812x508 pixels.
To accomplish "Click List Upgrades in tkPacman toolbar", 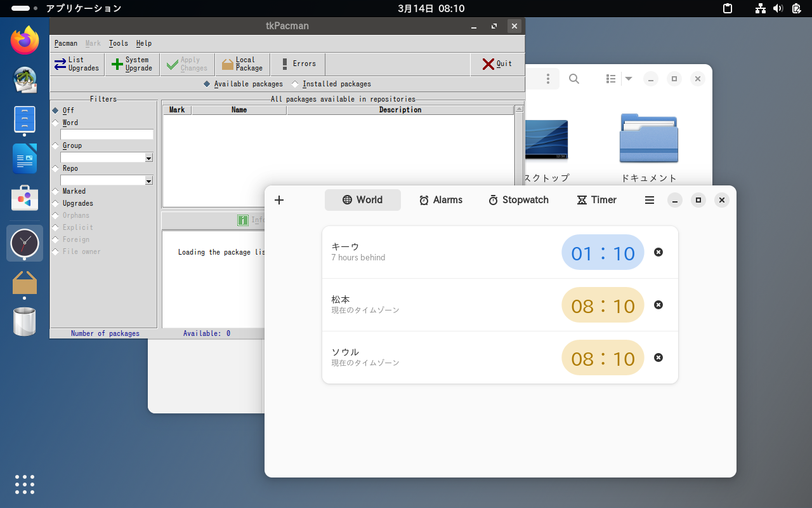I will coord(77,64).
